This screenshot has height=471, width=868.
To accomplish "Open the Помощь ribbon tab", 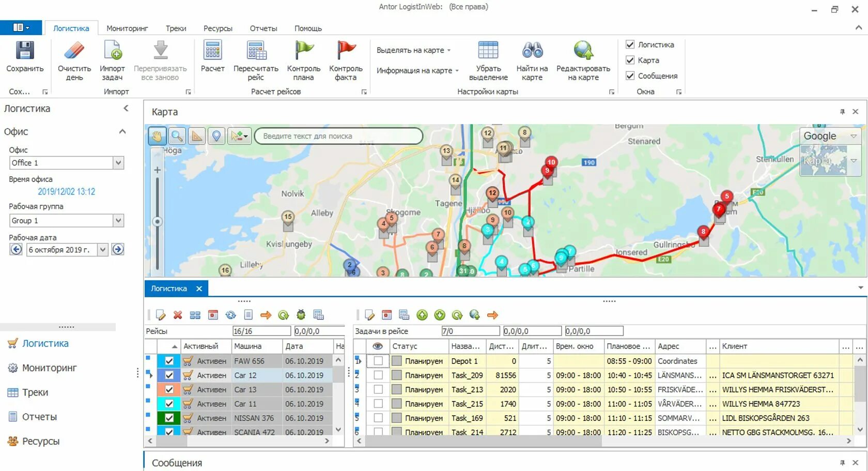I will click(x=308, y=28).
